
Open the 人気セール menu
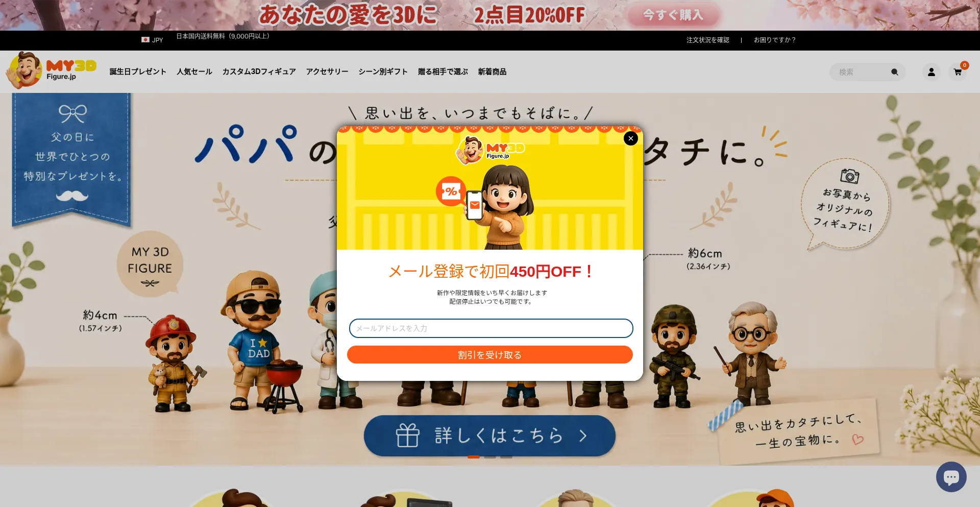[194, 71]
